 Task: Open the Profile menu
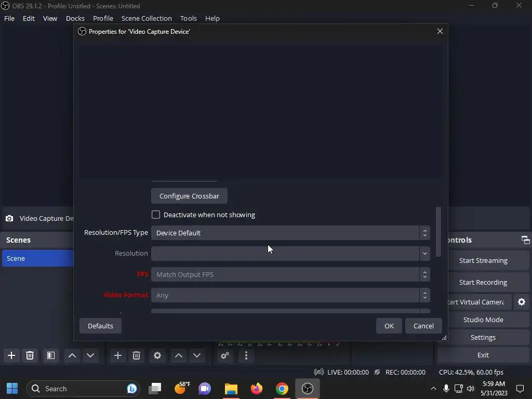pyautogui.click(x=103, y=18)
